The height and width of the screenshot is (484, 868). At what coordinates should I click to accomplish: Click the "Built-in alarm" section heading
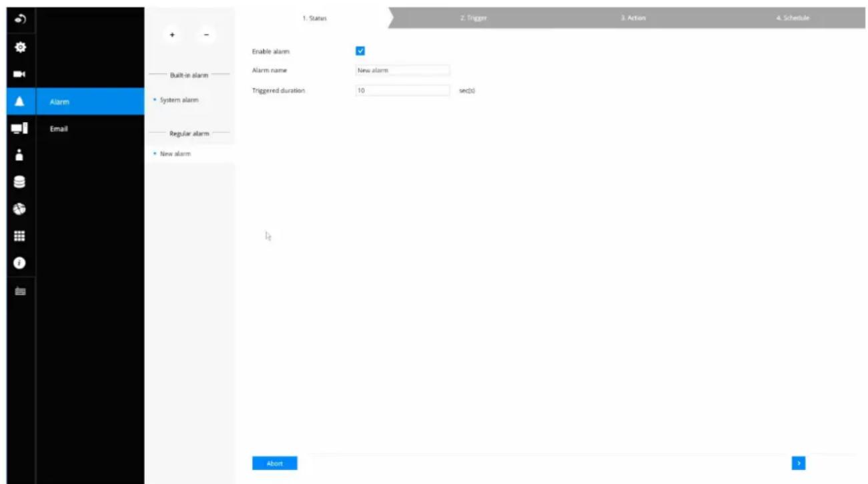point(189,75)
